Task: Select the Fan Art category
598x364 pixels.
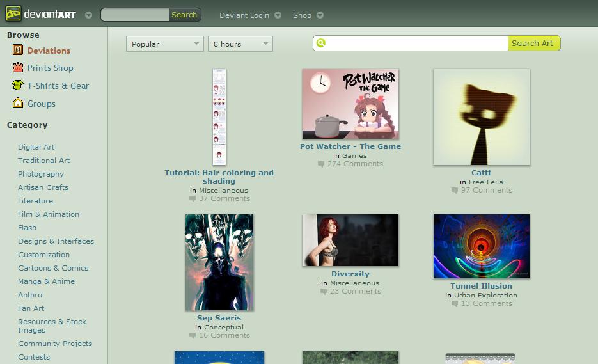Action: pos(31,308)
